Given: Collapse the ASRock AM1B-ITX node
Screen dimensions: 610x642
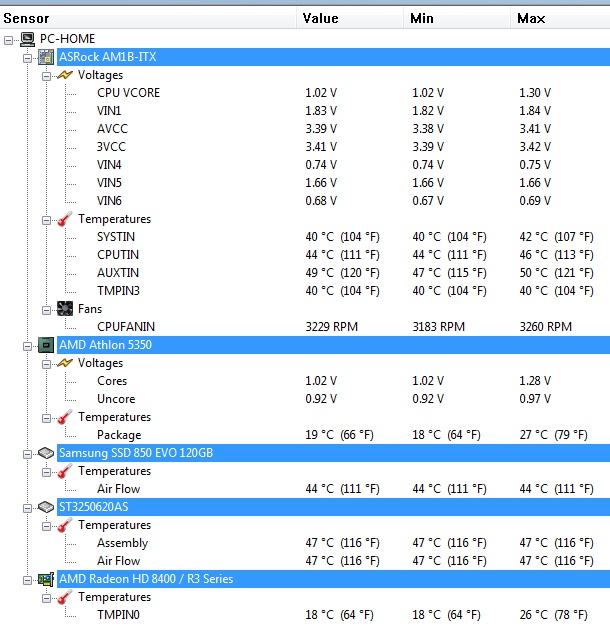Looking at the screenshot, I should click(x=27, y=59).
